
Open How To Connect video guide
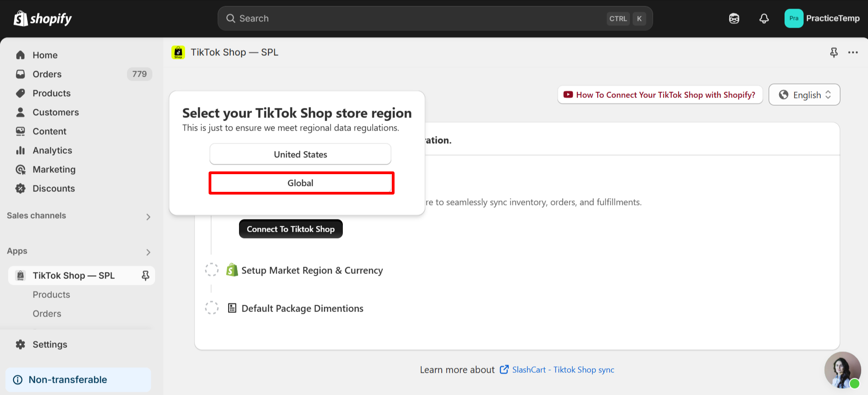[660, 95]
